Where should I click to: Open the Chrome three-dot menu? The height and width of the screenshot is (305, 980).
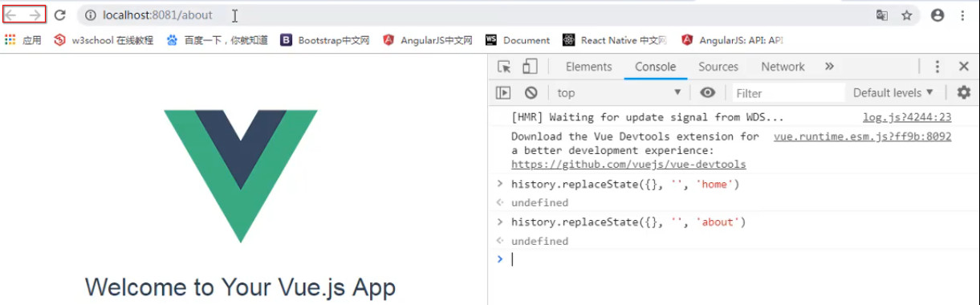(x=962, y=15)
